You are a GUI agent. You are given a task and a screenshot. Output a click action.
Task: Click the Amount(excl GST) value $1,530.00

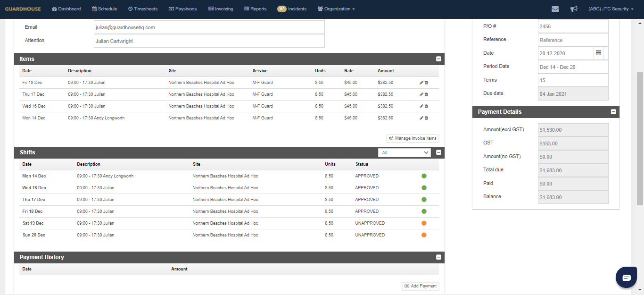pos(573,130)
